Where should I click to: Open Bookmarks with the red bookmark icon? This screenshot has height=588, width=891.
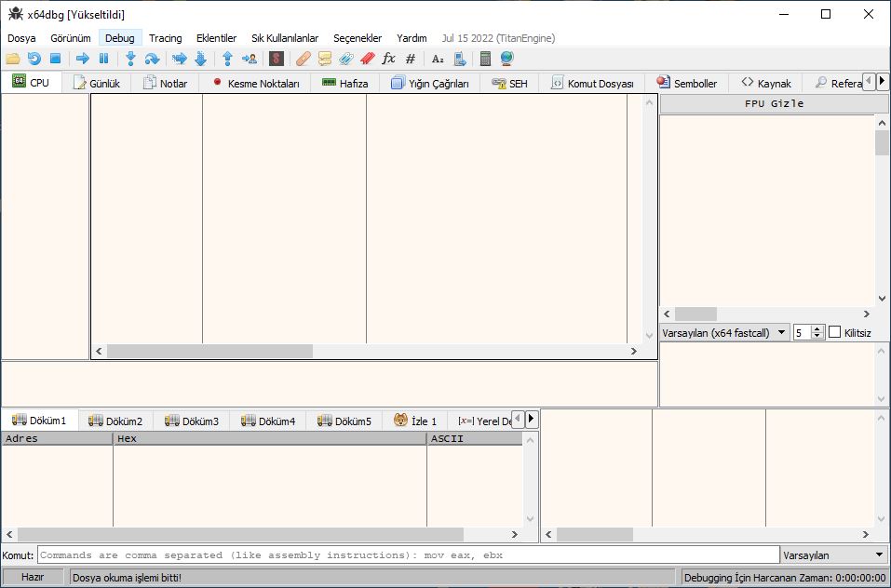pyautogui.click(x=367, y=59)
